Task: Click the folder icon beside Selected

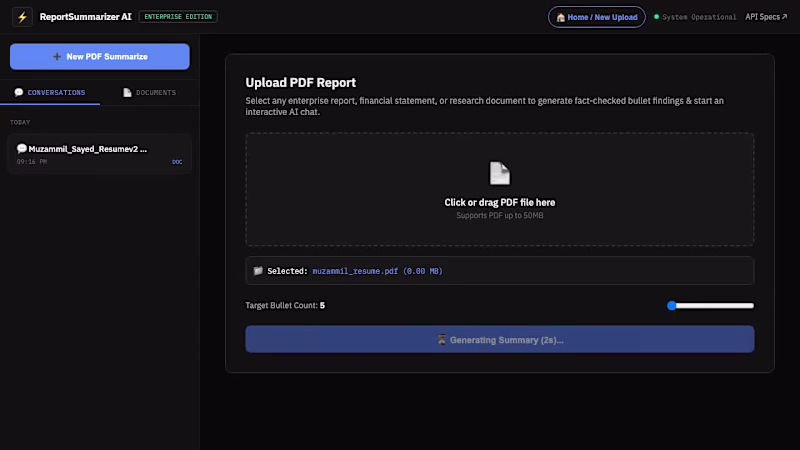Action: pyautogui.click(x=258, y=271)
